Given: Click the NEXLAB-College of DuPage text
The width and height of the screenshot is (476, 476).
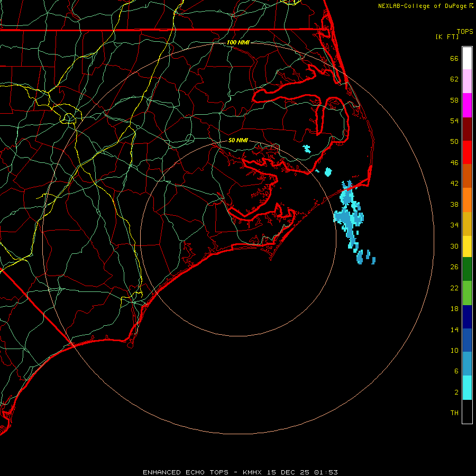Looking at the screenshot, I should [x=423, y=6].
